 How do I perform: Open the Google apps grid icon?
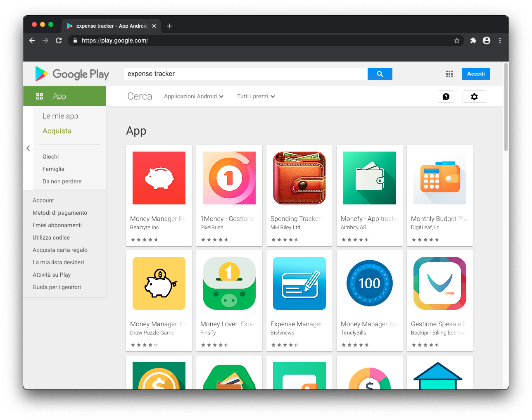point(449,74)
